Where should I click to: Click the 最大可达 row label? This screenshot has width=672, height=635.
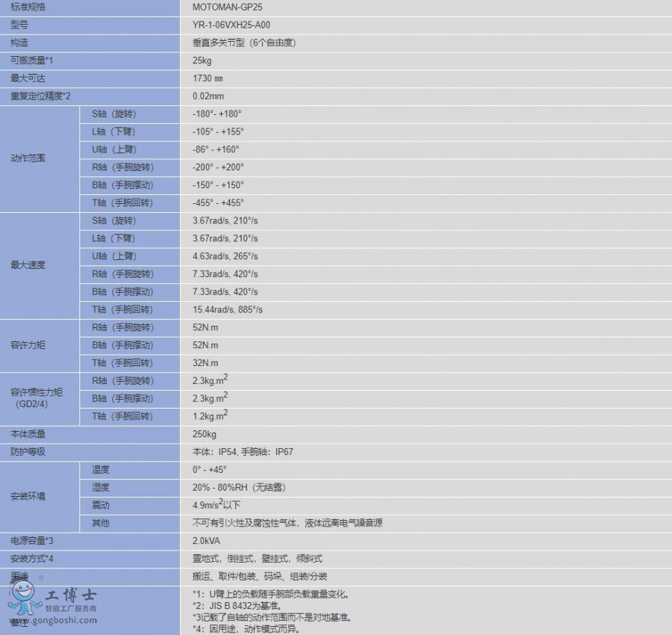28,78
